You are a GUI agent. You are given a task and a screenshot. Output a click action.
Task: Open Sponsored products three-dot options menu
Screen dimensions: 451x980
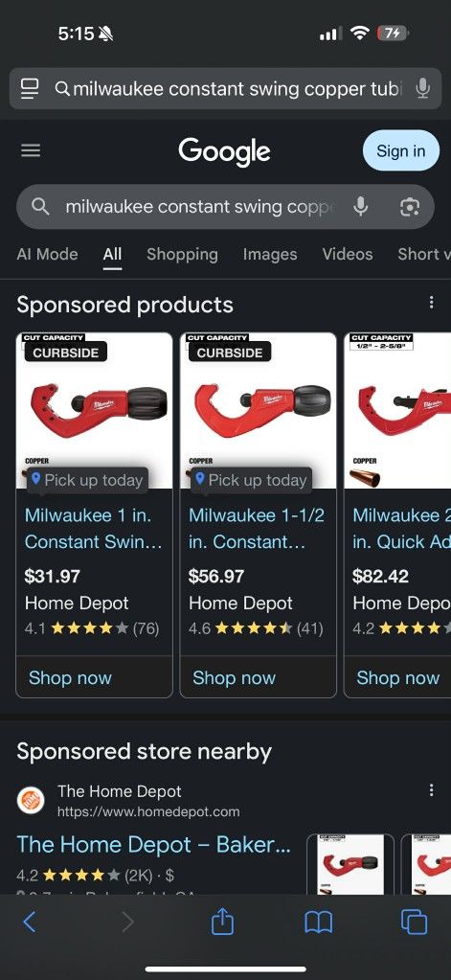pyautogui.click(x=431, y=303)
